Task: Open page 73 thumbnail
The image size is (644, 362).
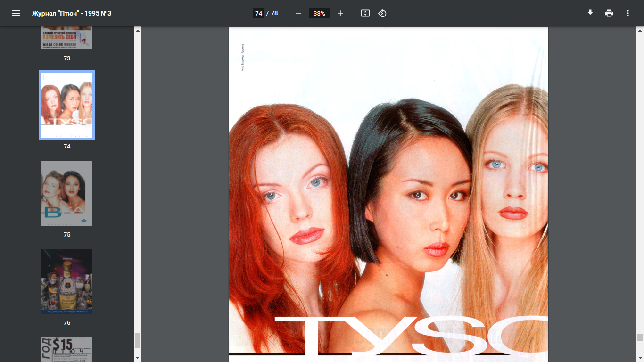Action: pyautogui.click(x=67, y=38)
